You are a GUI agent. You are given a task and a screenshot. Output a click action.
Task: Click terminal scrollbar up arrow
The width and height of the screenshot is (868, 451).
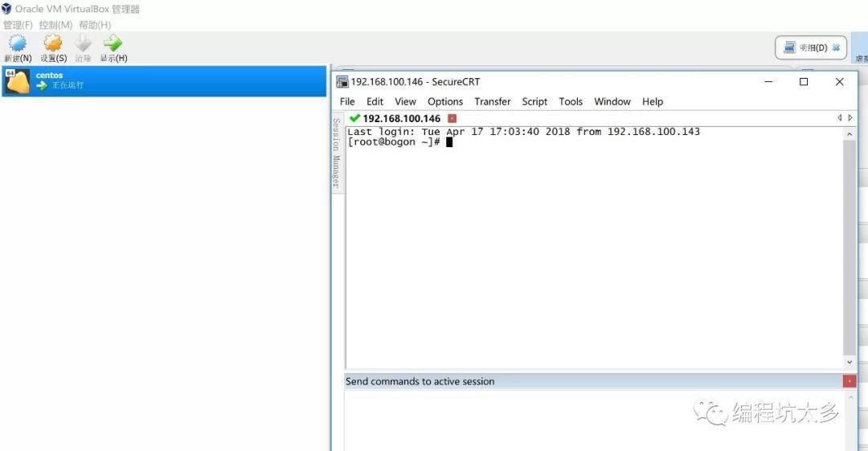pyautogui.click(x=850, y=134)
